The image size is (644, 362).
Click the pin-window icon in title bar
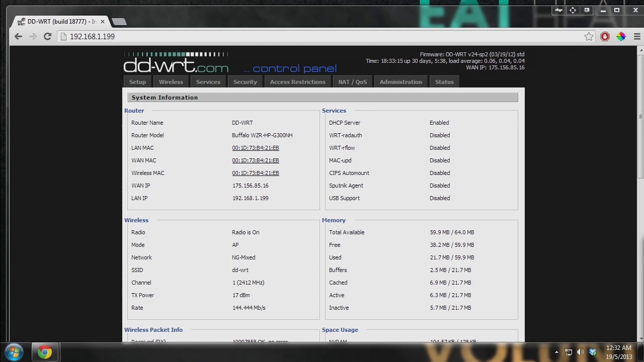click(558, 10)
